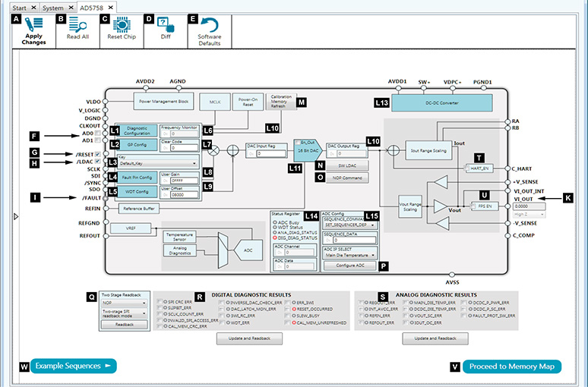Toggle the AD1 pin checkbox
This screenshot has height=387, width=588.
coord(98,140)
